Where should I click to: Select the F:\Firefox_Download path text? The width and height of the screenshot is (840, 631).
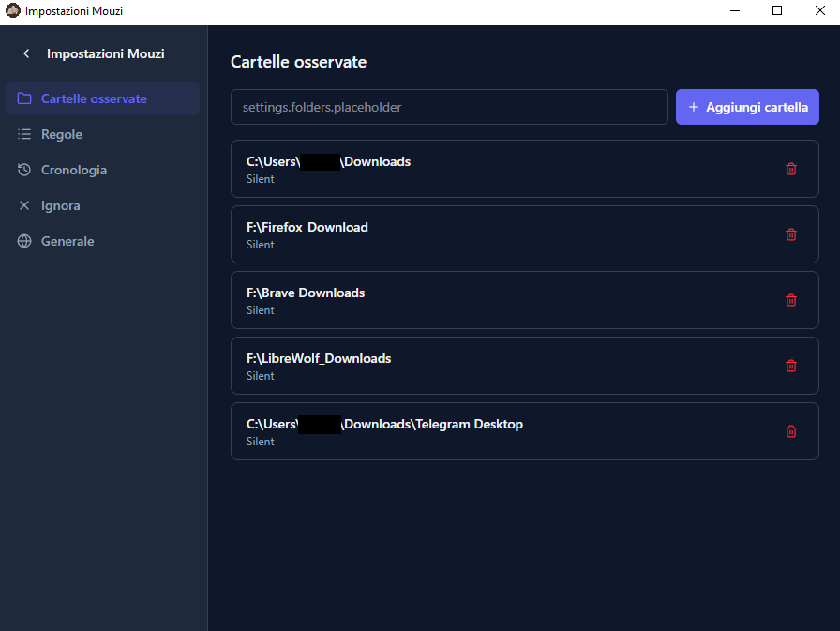click(x=307, y=227)
